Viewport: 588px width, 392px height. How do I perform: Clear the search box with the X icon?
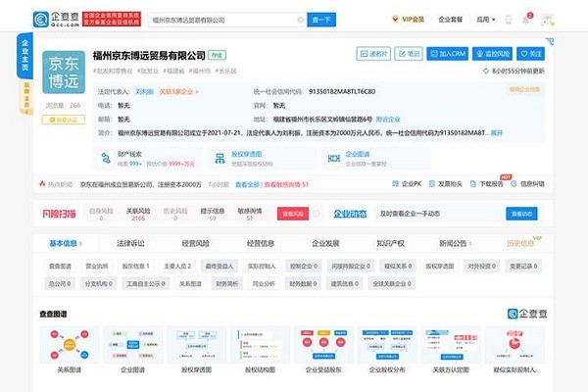(x=301, y=20)
